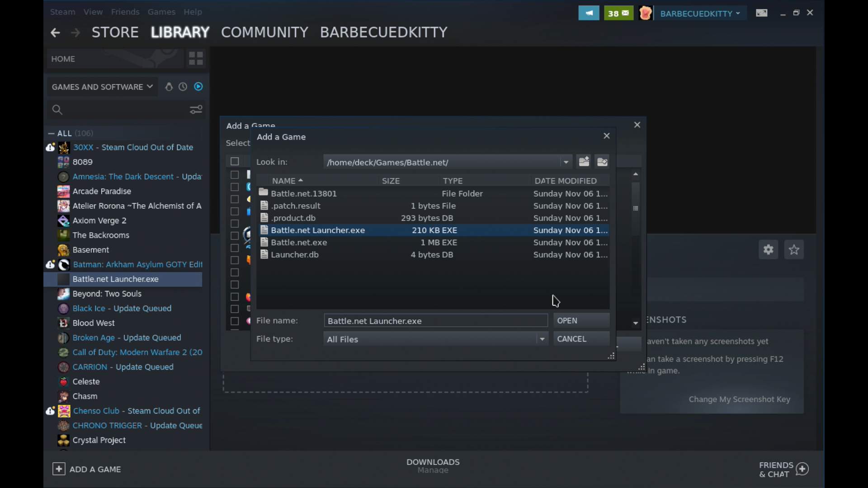Screen dimensions: 868x488
Task: Expand the Look in path dropdown
Action: click(x=566, y=162)
